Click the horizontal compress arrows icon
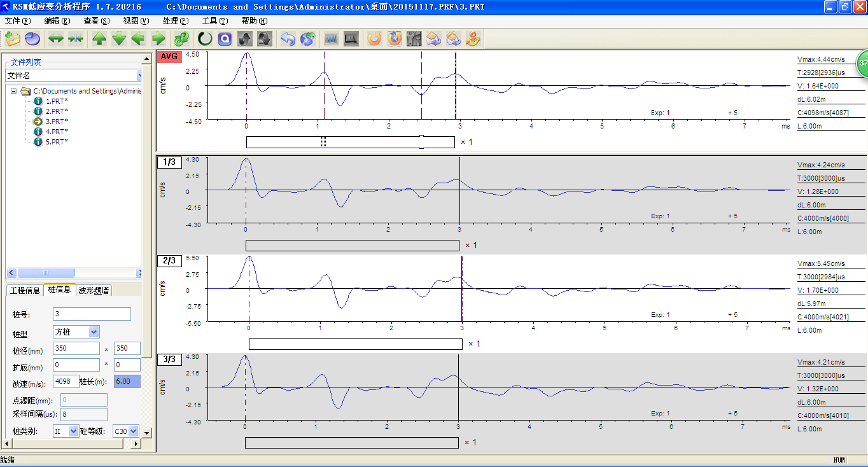This screenshot has width=868, height=467. [76, 39]
